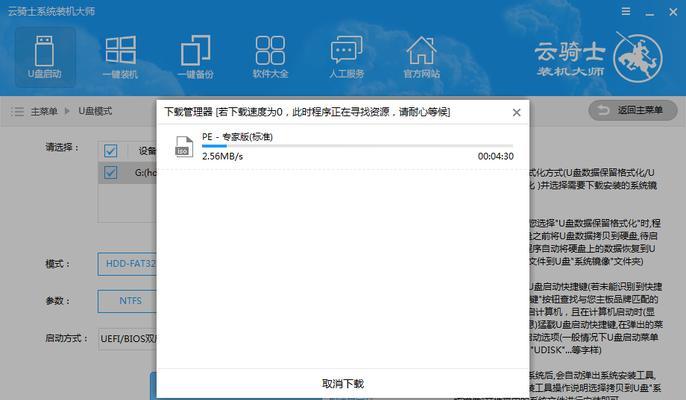The image size is (686, 400).
Task: Toggle the header checkbox beside 设备
Action: pos(111,151)
